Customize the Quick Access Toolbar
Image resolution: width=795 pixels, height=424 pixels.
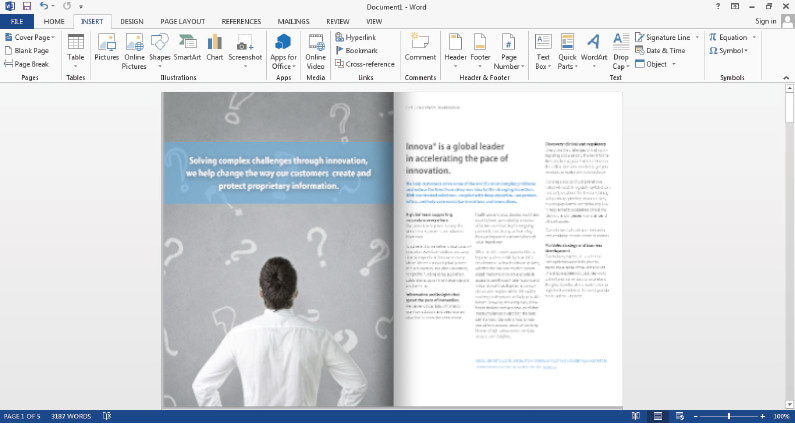coord(81,7)
